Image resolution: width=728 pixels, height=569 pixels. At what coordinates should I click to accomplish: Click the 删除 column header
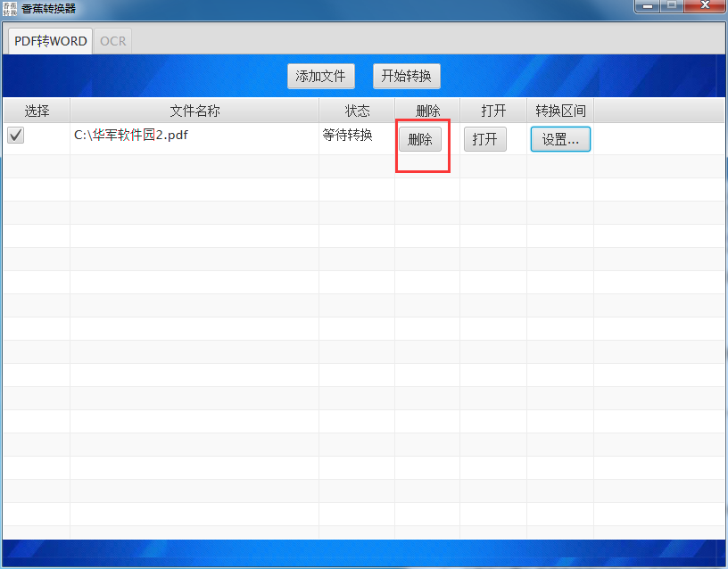(427, 111)
